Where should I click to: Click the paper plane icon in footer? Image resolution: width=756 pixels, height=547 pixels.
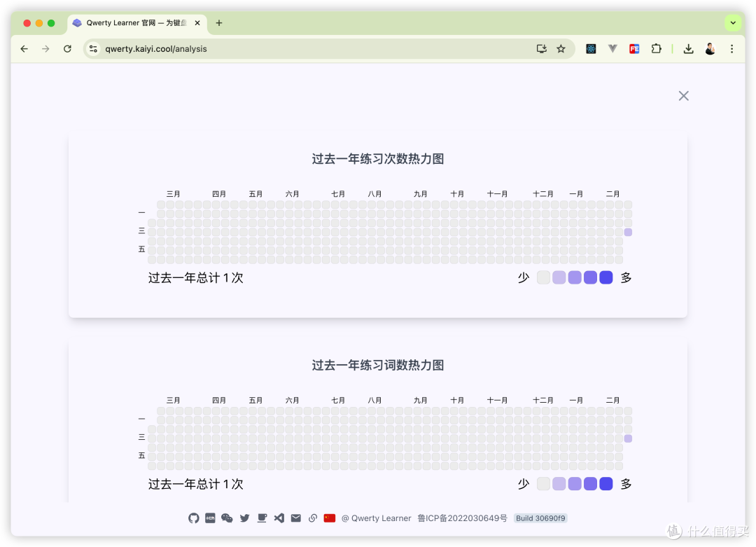point(279,518)
